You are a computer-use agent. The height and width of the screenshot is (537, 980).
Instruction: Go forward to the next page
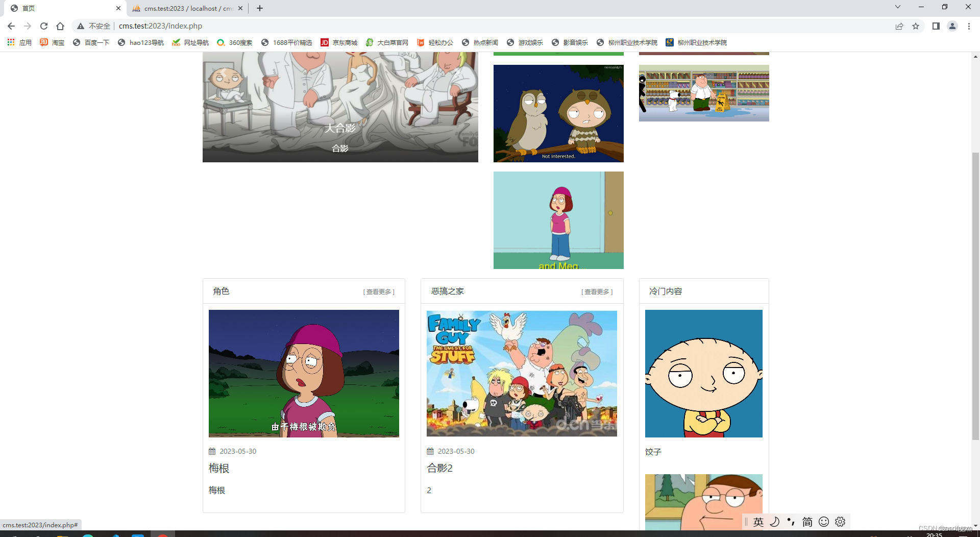(28, 26)
